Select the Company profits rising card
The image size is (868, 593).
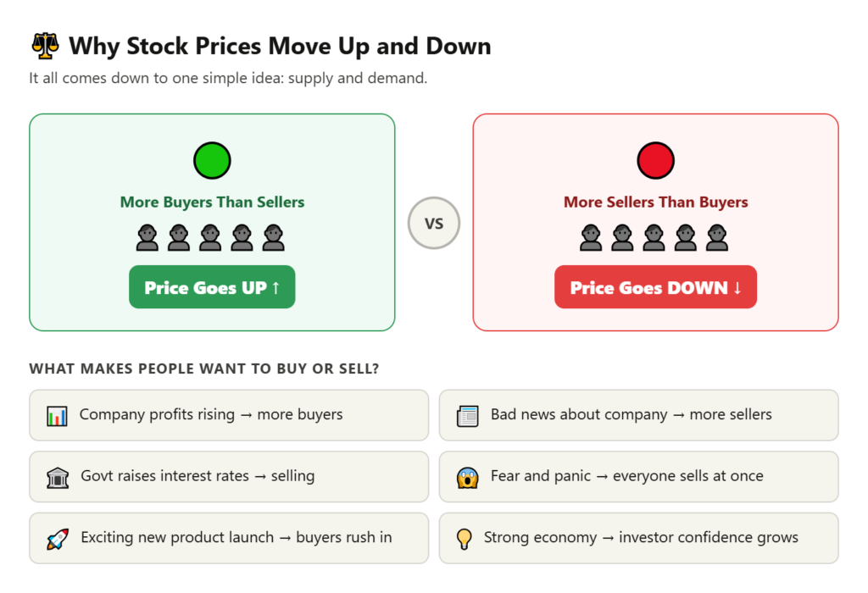tap(229, 415)
